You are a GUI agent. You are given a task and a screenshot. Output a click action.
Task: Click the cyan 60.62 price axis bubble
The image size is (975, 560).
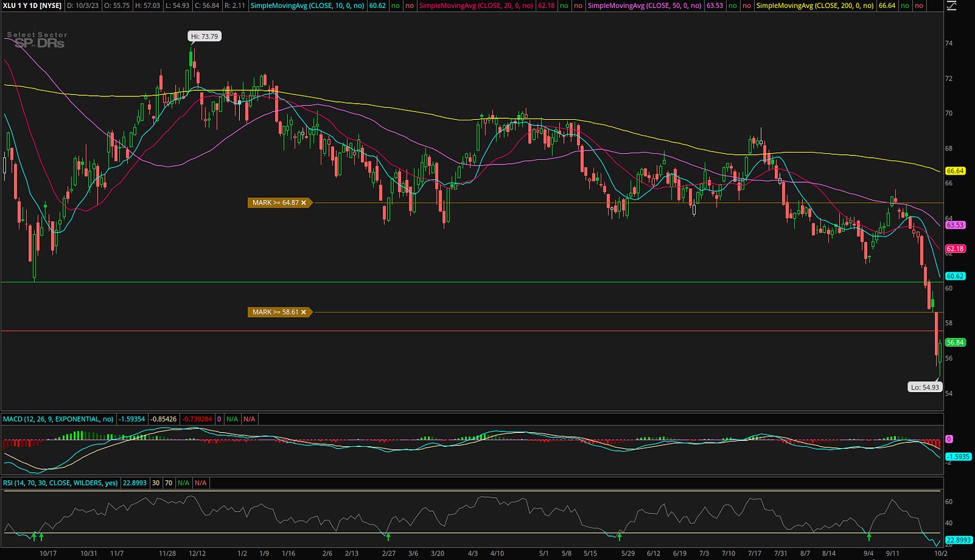(x=954, y=276)
